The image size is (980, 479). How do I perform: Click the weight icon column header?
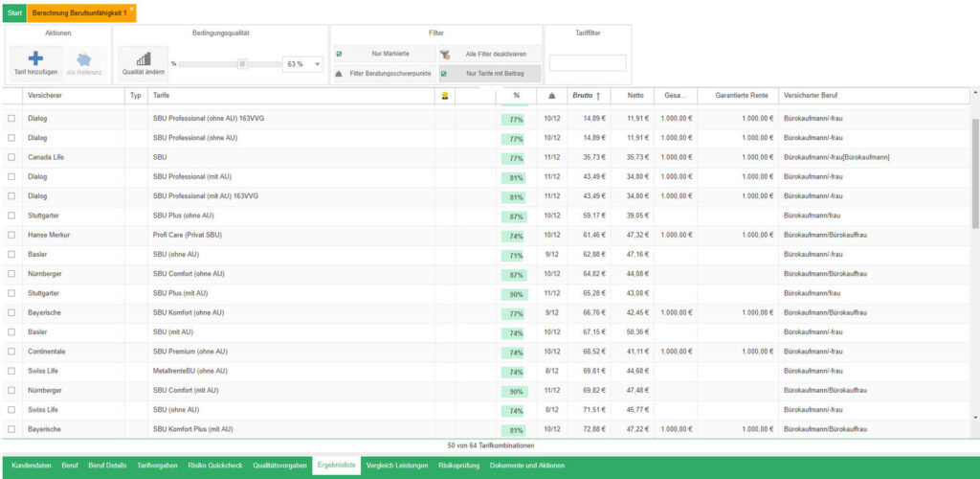[551, 96]
